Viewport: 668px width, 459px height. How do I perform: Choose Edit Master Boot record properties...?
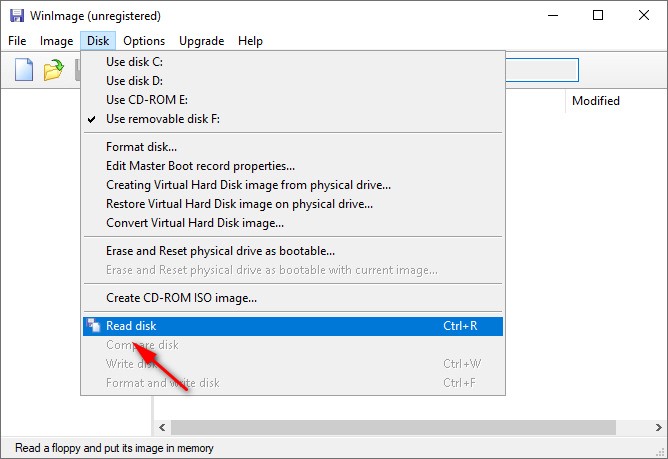(x=293, y=166)
